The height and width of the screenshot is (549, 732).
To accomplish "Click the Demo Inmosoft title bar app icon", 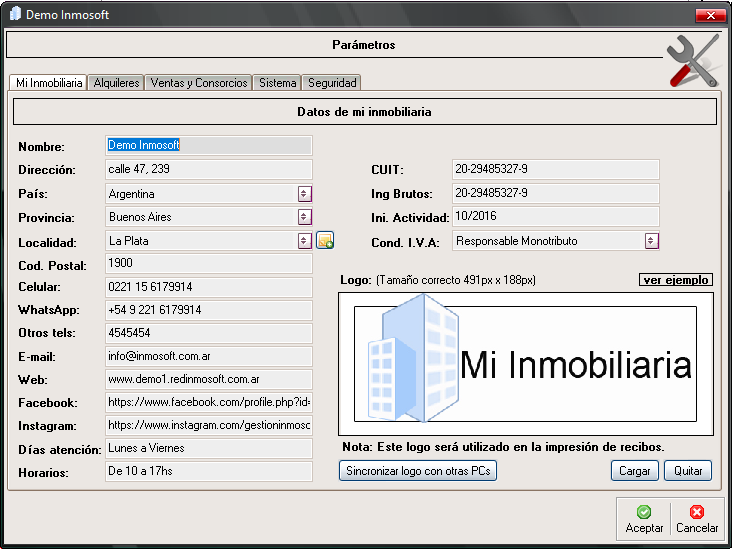I will click(15, 15).
